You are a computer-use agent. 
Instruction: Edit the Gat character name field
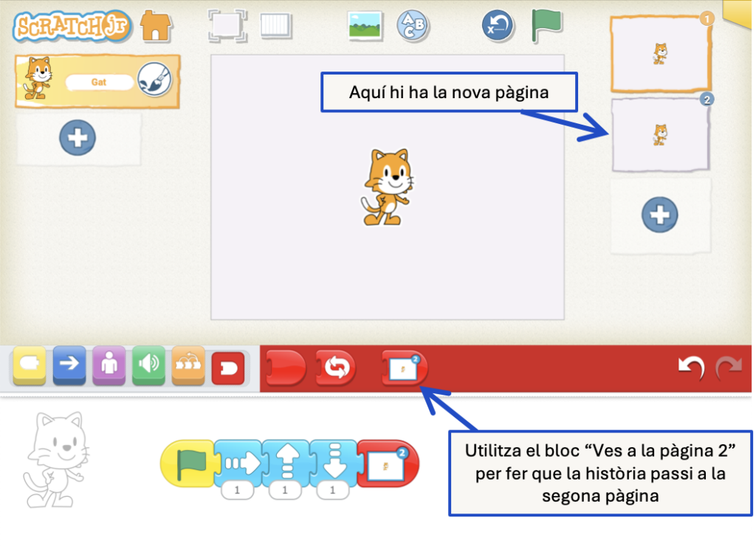(99, 83)
